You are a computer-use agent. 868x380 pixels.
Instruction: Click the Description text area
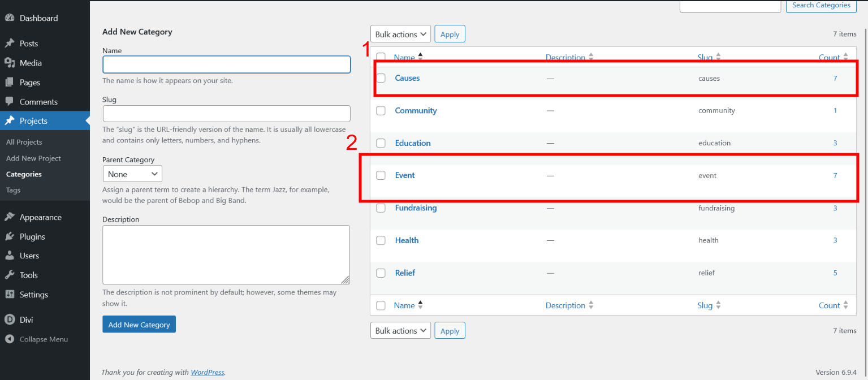[226, 255]
